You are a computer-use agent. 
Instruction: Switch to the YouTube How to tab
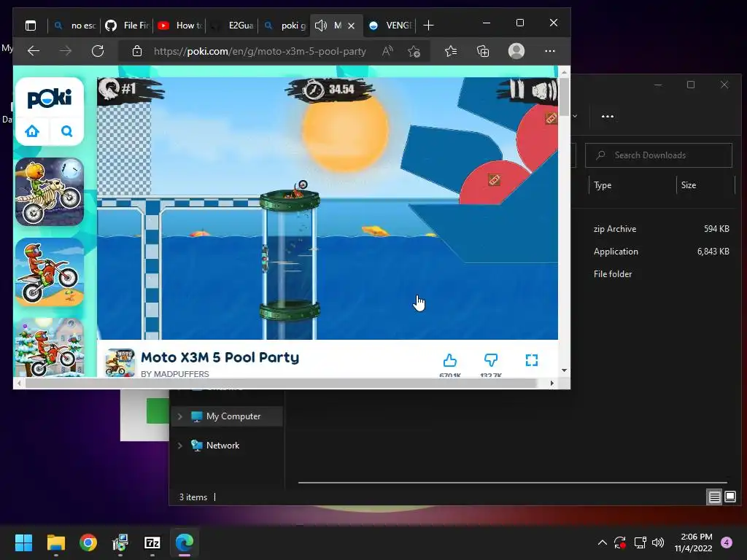click(179, 26)
